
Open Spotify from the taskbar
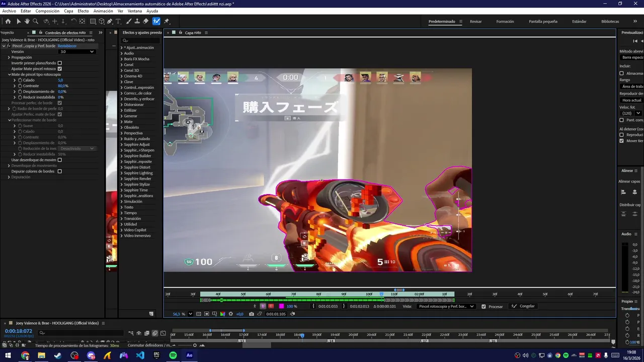173,355
